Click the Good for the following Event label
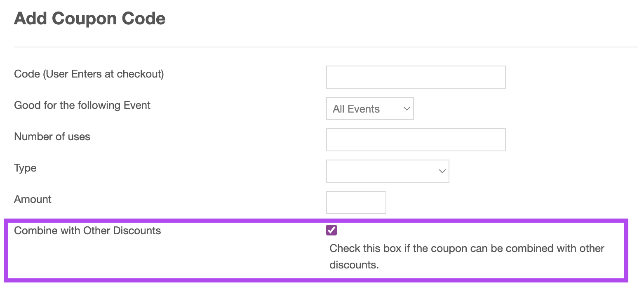644x287 pixels. pyautogui.click(x=82, y=105)
